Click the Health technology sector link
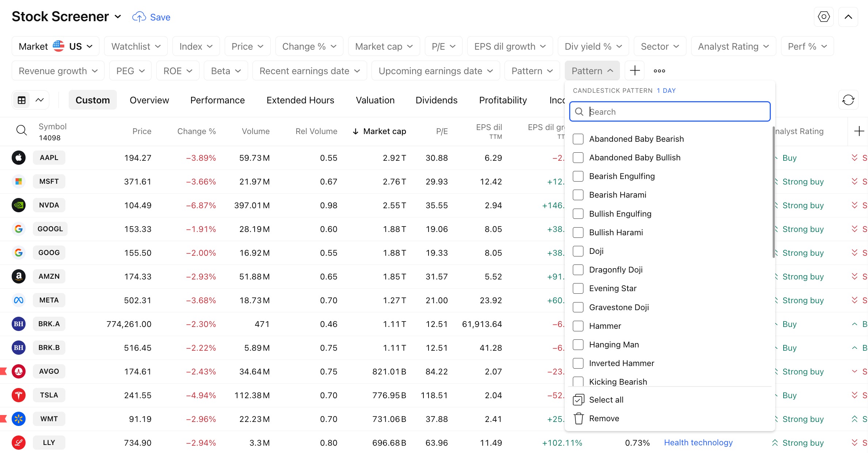Viewport: 868px width, 453px height. [698, 442]
